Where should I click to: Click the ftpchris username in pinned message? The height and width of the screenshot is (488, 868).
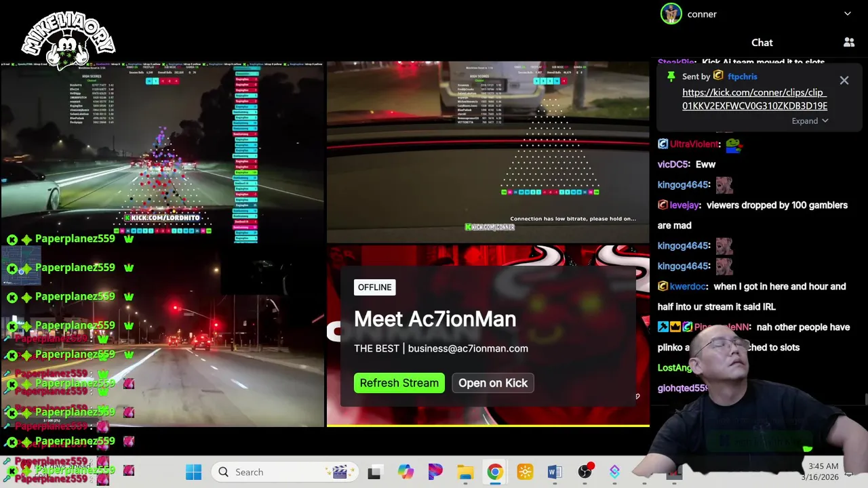(742, 77)
